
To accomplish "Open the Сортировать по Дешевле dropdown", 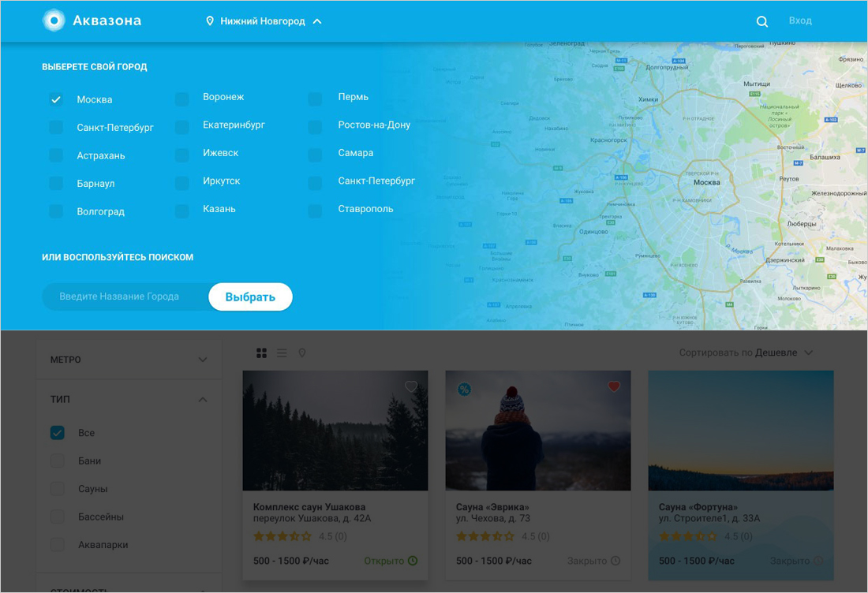I will coord(746,352).
